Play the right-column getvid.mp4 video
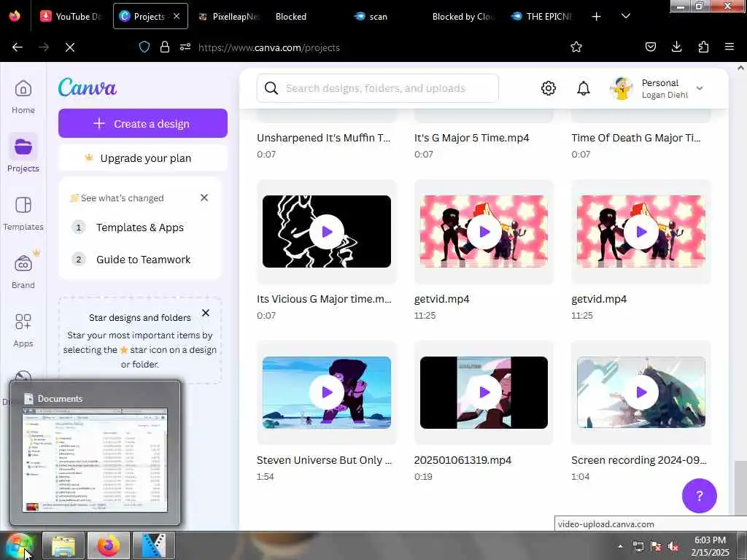This screenshot has height=560, width=747. click(x=641, y=232)
